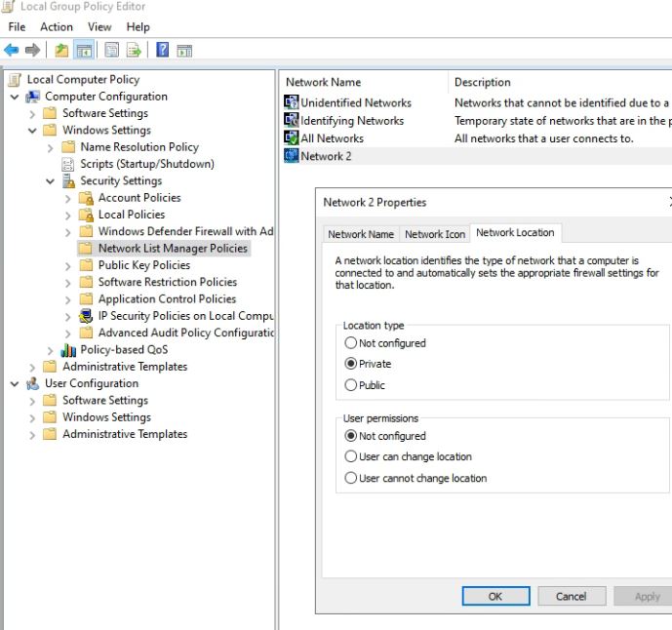Select Windows Defender Firewall tree item

coord(185,231)
